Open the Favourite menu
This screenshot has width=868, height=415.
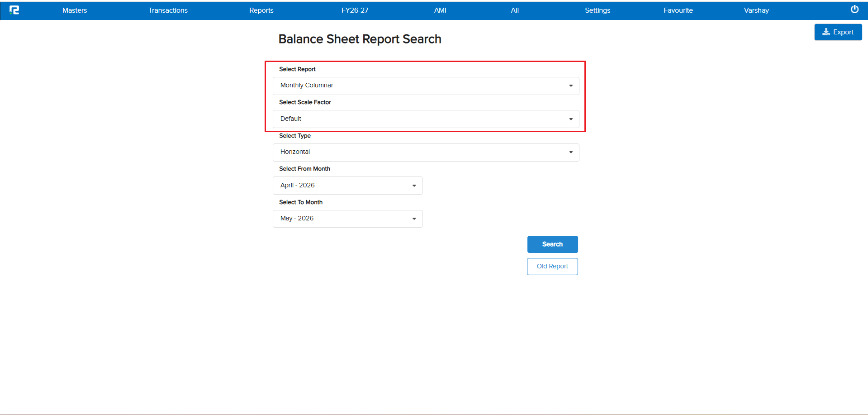(678, 10)
